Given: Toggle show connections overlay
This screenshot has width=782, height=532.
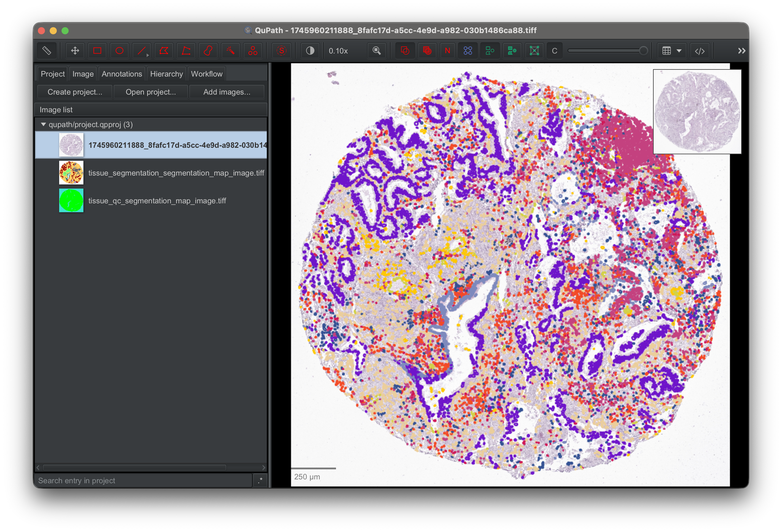Looking at the screenshot, I should pyautogui.click(x=534, y=51).
